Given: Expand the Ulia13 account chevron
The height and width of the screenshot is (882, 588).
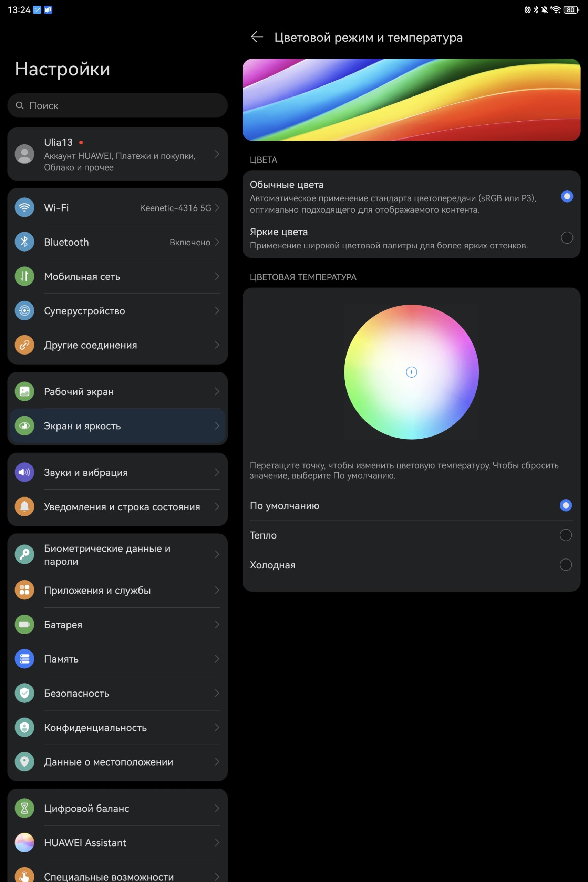Looking at the screenshot, I should [x=217, y=154].
